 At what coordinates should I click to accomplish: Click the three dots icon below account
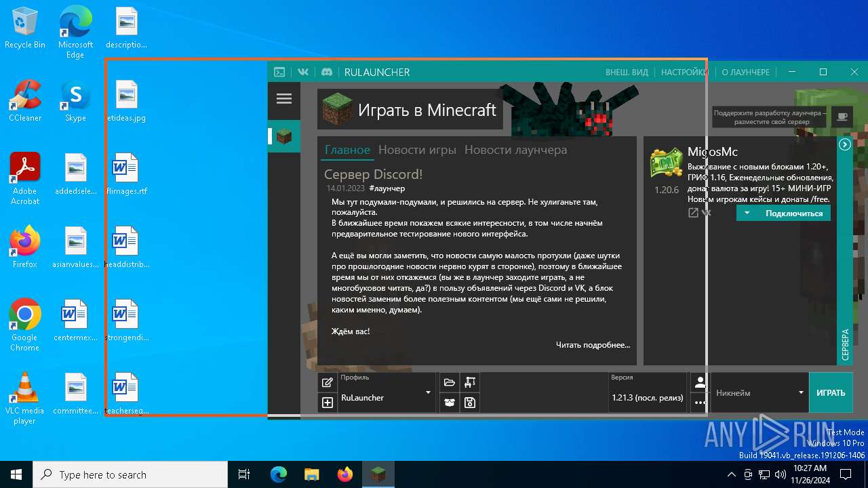pyautogui.click(x=700, y=403)
